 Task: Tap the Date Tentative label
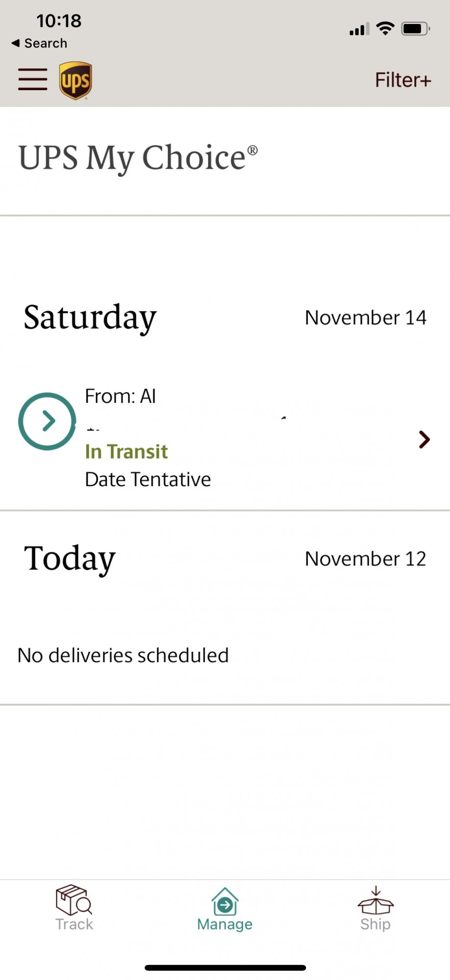click(148, 479)
